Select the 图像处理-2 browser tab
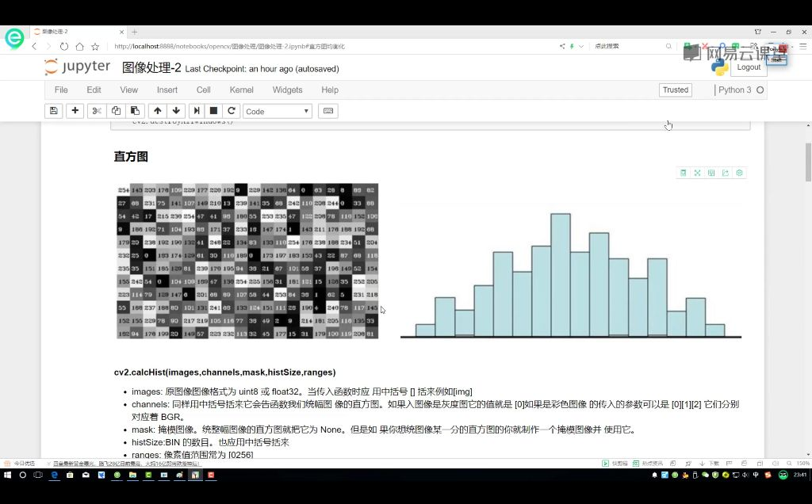The width and height of the screenshot is (812, 504). pos(78,32)
